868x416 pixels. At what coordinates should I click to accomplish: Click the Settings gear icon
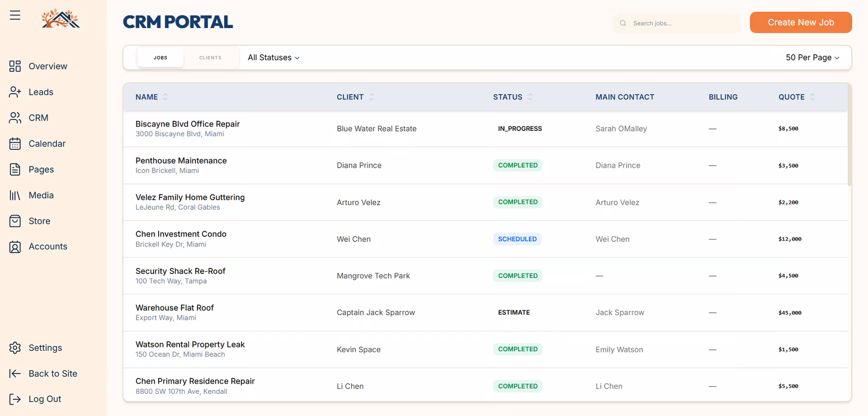pos(15,347)
